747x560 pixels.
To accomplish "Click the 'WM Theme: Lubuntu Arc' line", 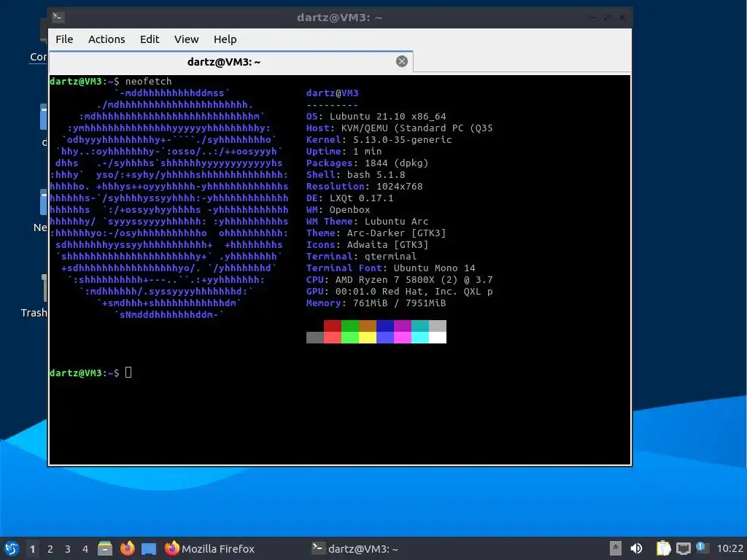I will tap(368, 222).
